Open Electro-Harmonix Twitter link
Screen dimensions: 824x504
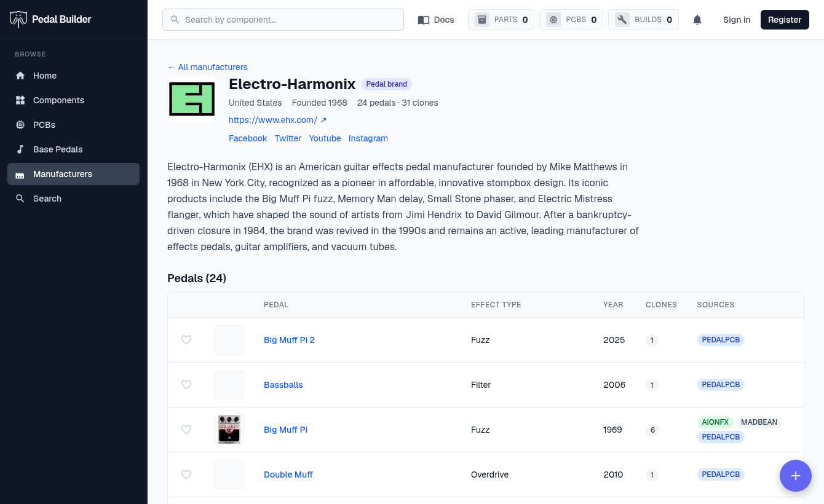[x=288, y=138]
